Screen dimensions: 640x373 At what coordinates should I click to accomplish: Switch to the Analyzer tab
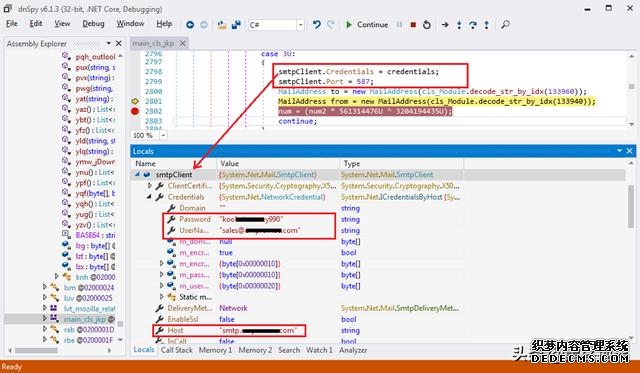353,350
